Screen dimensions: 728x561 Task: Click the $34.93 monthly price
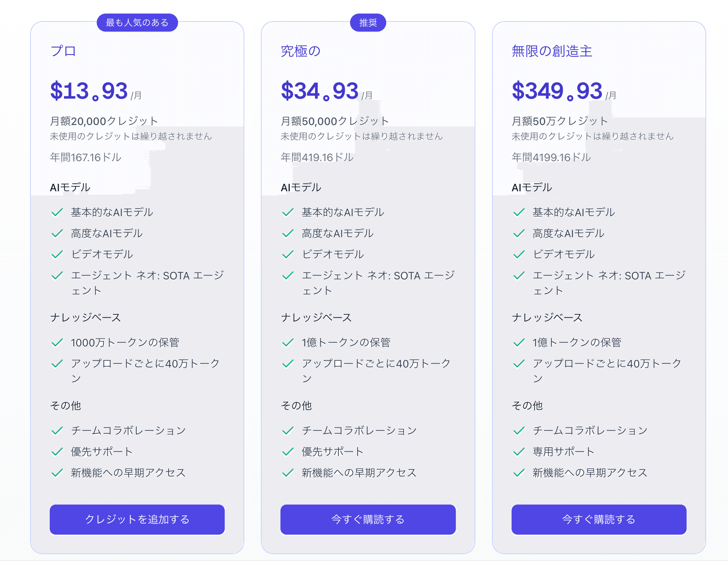tap(320, 91)
